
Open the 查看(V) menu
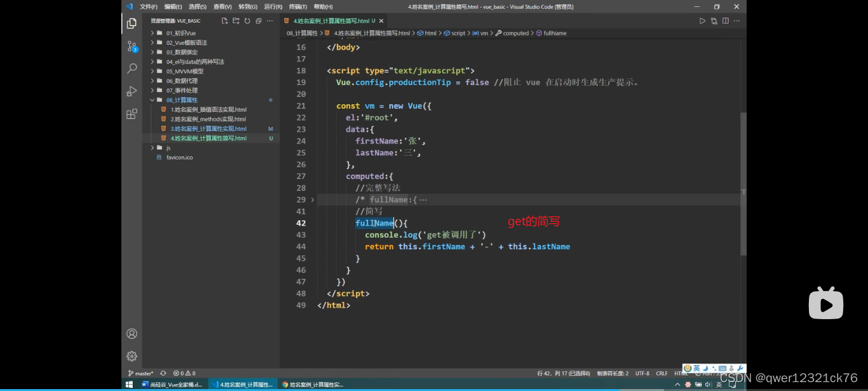(x=222, y=6)
